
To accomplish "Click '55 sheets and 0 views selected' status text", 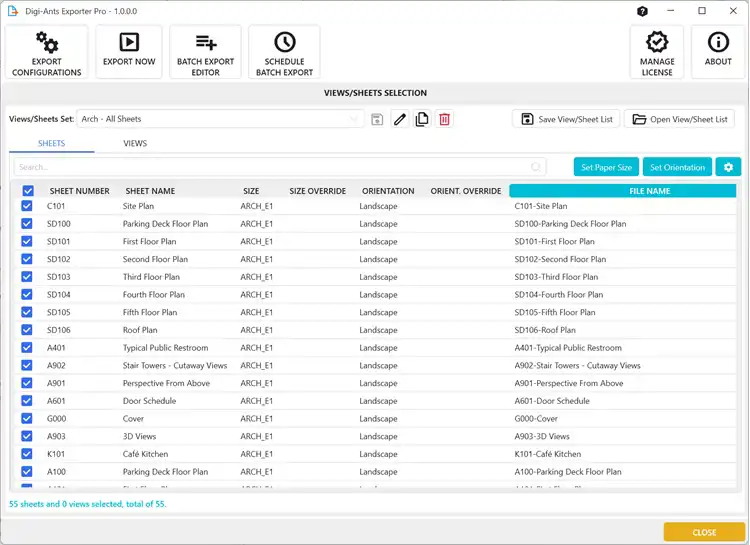I will pos(88,504).
